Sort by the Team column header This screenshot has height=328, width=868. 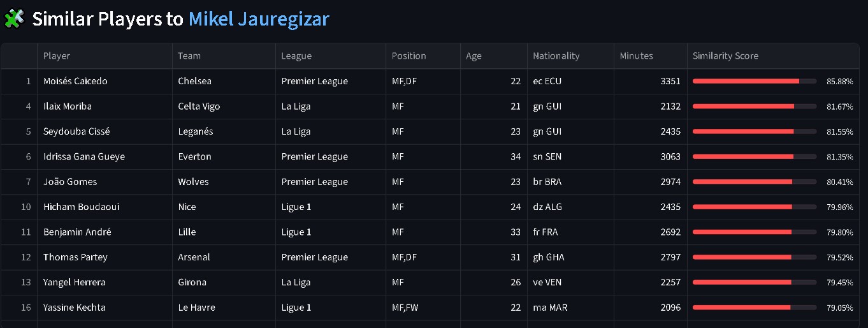(x=224, y=56)
